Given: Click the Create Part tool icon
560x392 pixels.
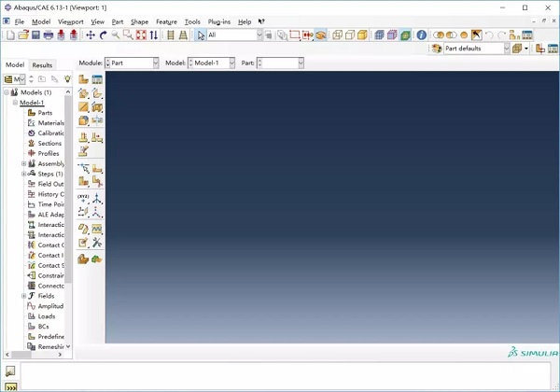Looking at the screenshot, I should coord(84,80).
